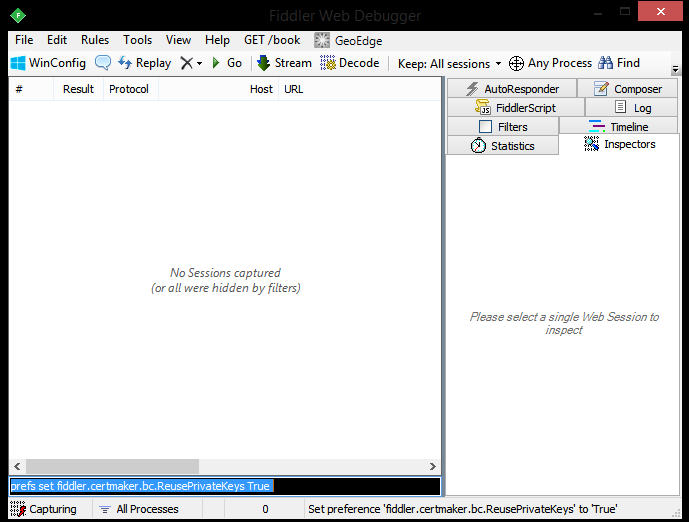Click 'Please select a single Web Session' text
The height and width of the screenshot is (522, 689).
(564, 323)
